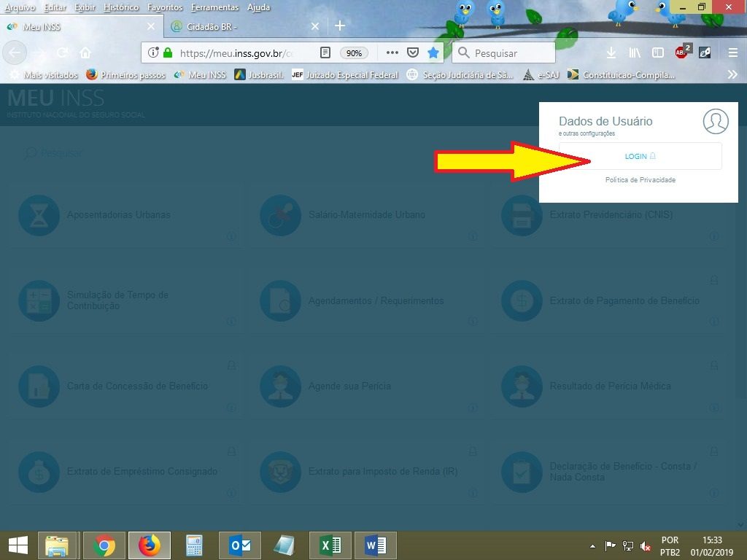
Task: Open a new tab with plus button
Action: pyautogui.click(x=340, y=26)
